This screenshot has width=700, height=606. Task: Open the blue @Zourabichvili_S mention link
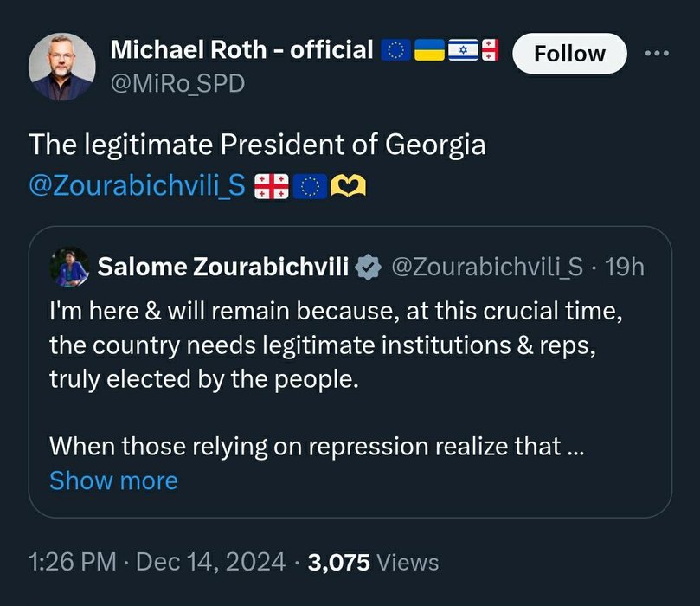coord(138,184)
